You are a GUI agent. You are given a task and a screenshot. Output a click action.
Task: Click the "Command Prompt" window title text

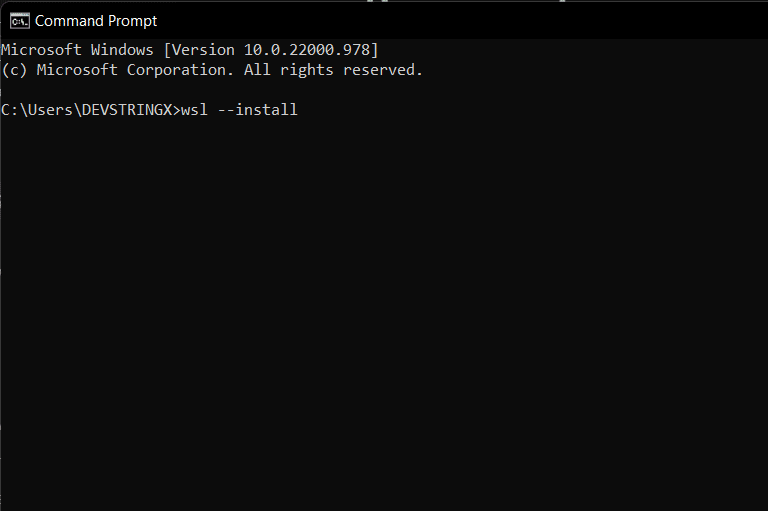(96, 20)
